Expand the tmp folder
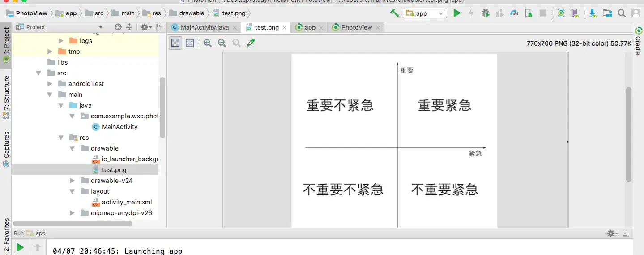Image resolution: width=644 pixels, height=255 pixels. 50,52
